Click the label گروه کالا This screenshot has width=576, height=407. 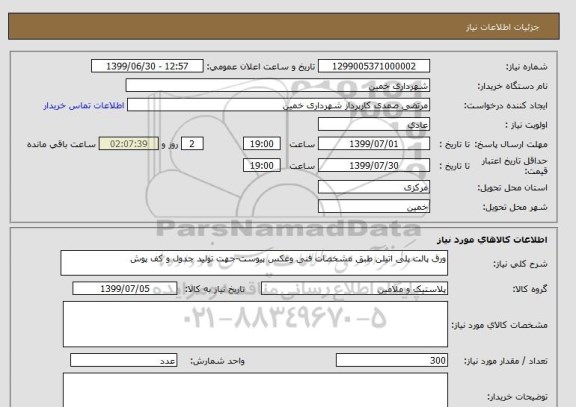coord(530,289)
